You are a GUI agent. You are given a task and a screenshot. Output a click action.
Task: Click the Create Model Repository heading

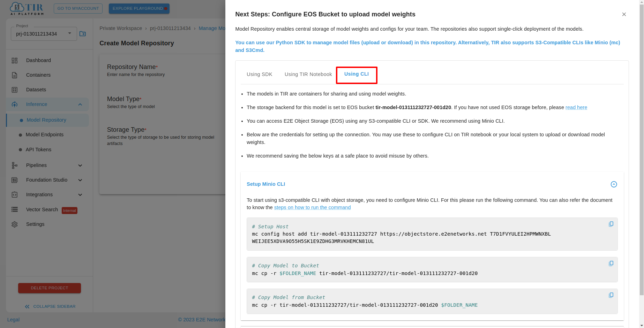(x=137, y=43)
